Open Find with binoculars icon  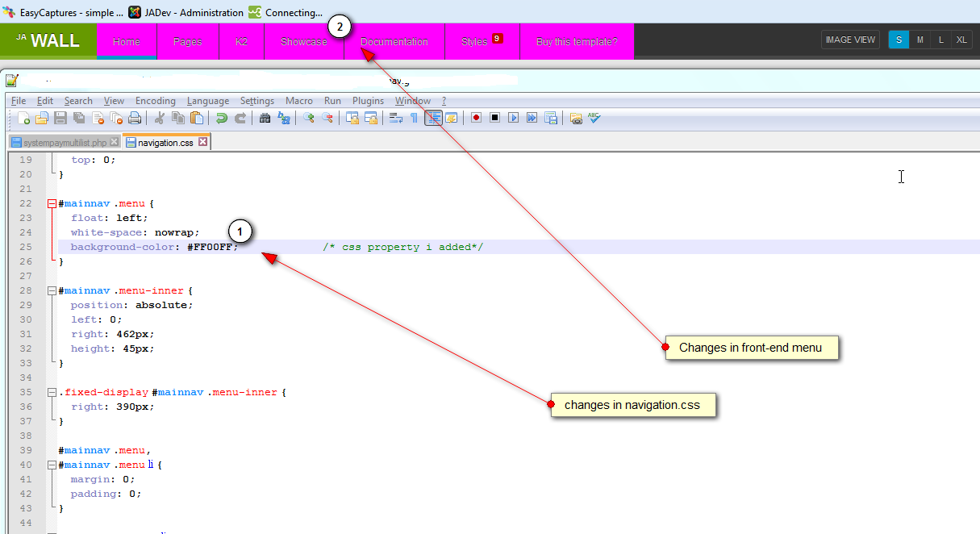click(x=265, y=118)
